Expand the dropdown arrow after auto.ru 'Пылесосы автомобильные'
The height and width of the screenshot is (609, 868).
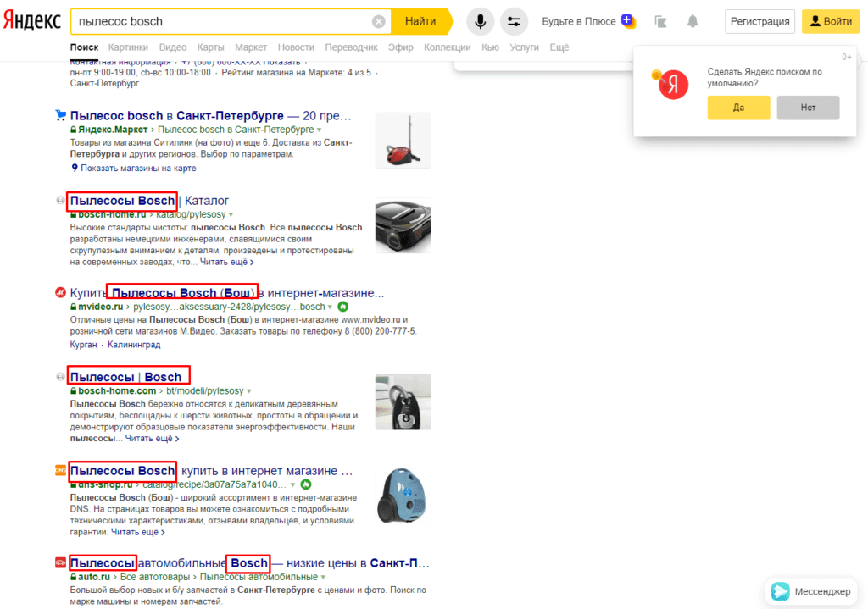point(323,577)
